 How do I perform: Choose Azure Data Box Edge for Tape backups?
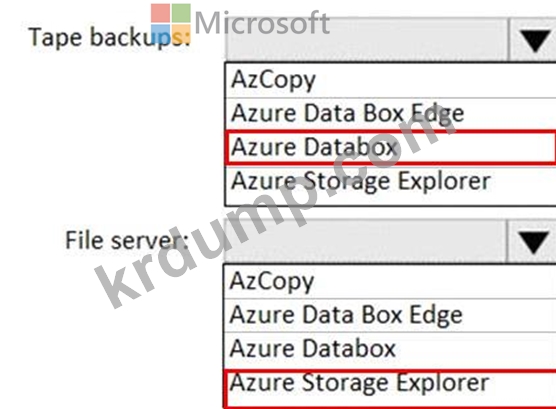pyautogui.click(x=390, y=114)
